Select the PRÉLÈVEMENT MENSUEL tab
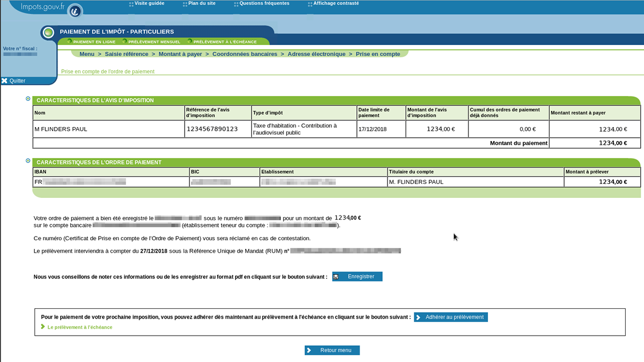Image resolution: width=644 pixels, height=362 pixels. 154,42
